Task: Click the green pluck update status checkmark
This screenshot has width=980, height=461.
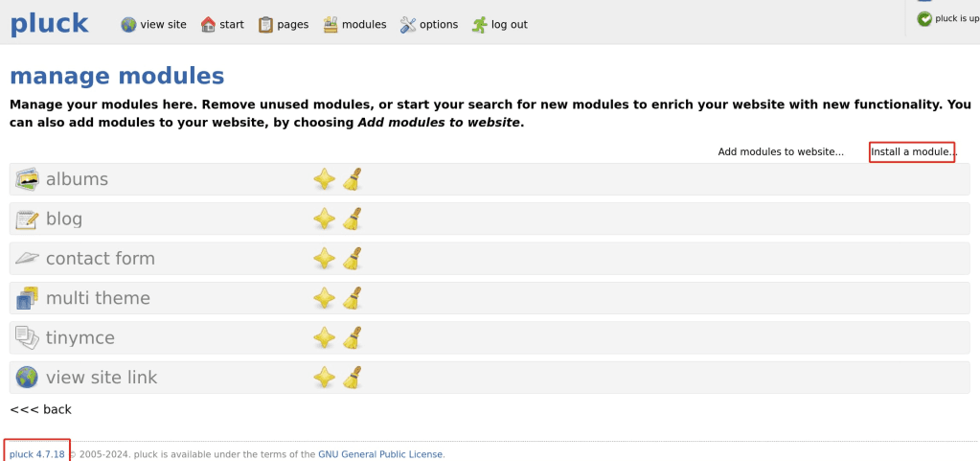Action: (924, 19)
